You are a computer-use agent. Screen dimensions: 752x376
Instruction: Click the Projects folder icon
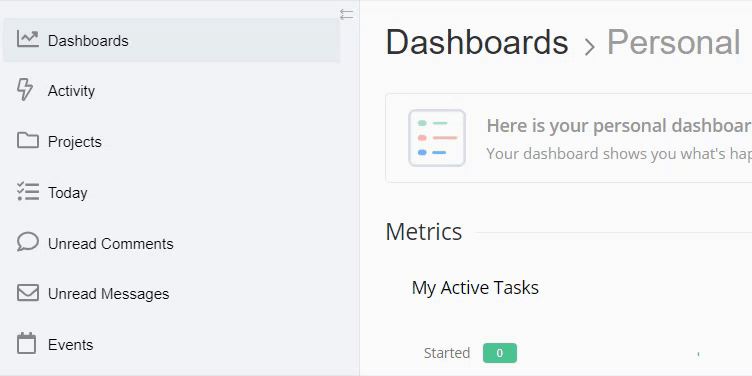click(x=28, y=141)
